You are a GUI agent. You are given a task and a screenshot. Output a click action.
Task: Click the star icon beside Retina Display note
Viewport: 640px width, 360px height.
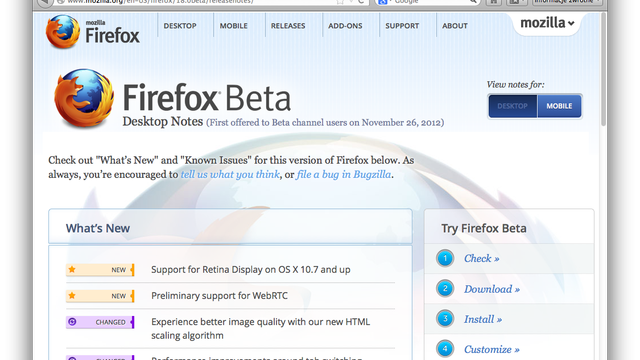click(x=72, y=269)
